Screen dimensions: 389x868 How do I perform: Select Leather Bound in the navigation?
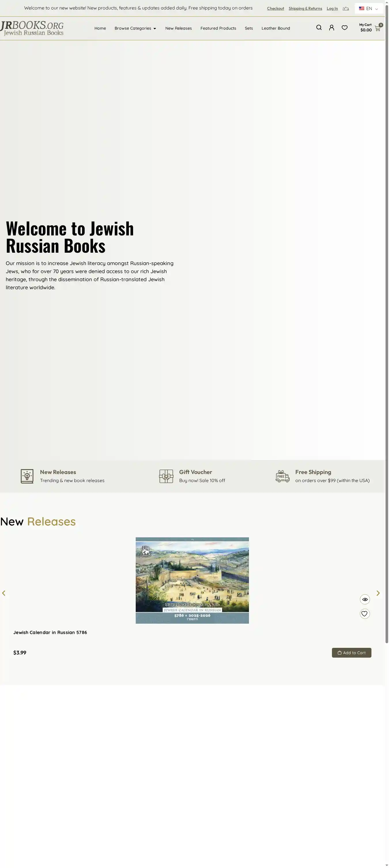tap(275, 28)
